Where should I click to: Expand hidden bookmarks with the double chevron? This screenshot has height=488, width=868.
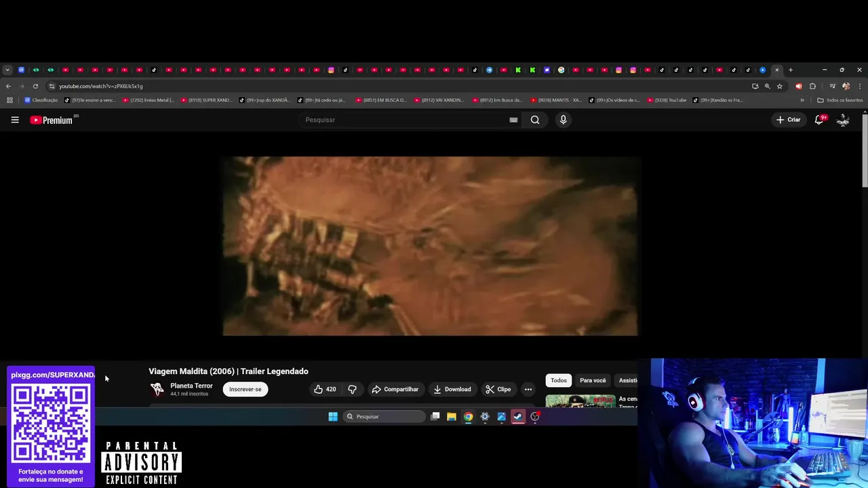(x=802, y=100)
